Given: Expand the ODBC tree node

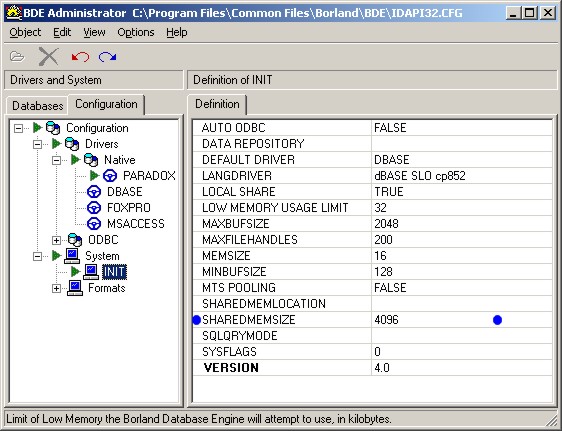Looking at the screenshot, I should tap(56, 240).
